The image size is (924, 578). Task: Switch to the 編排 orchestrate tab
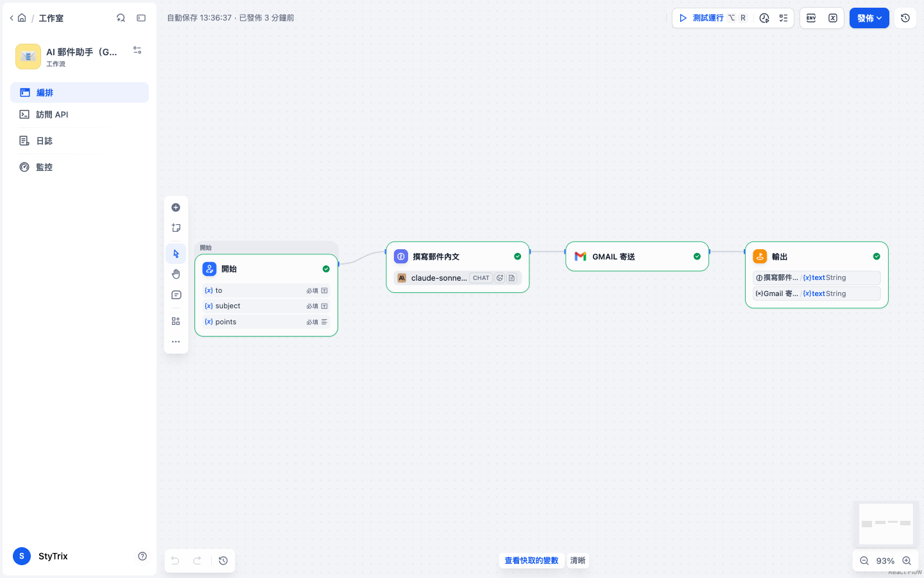point(80,92)
